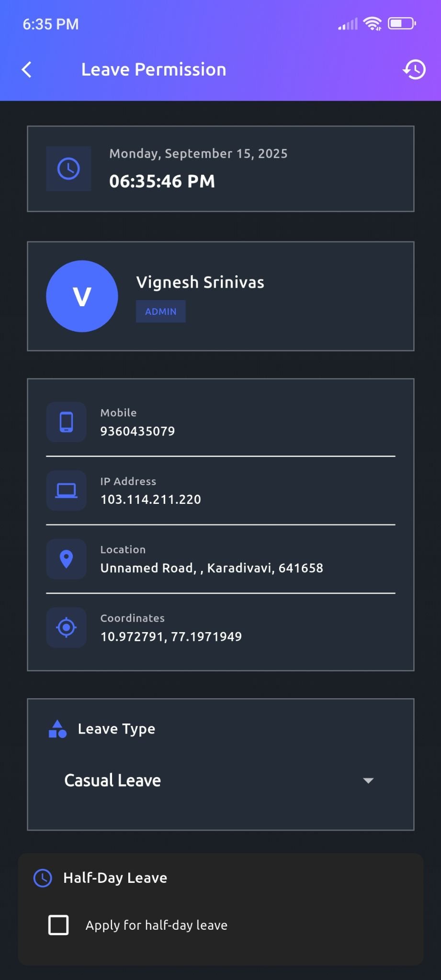Viewport: 441px width, 980px height.
Task: Tap the battery status icon
Action: click(401, 23)
